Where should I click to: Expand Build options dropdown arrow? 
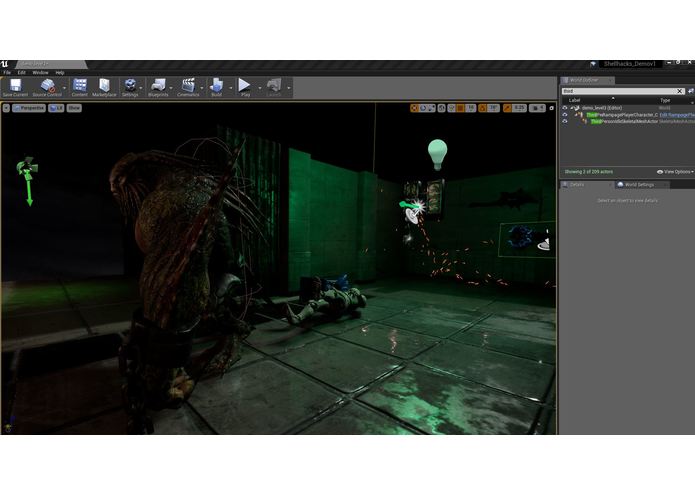230,88
